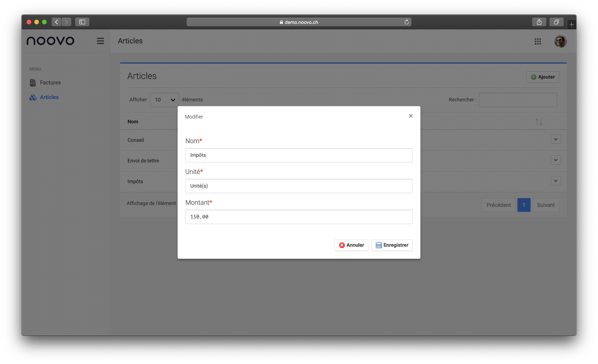Go back with browser back arrow
This screenshot has width=598, height=364.
pos(57,22)
